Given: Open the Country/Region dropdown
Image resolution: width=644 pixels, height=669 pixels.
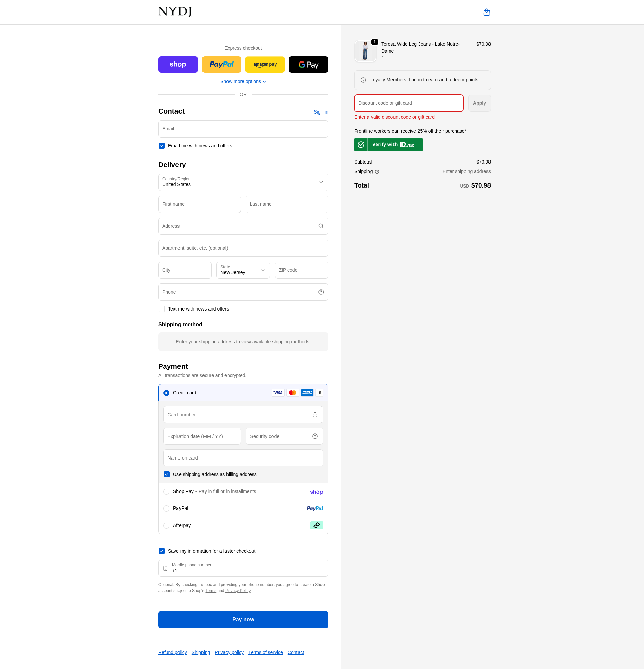Looking at the screenshot, I should pos(243,182).
